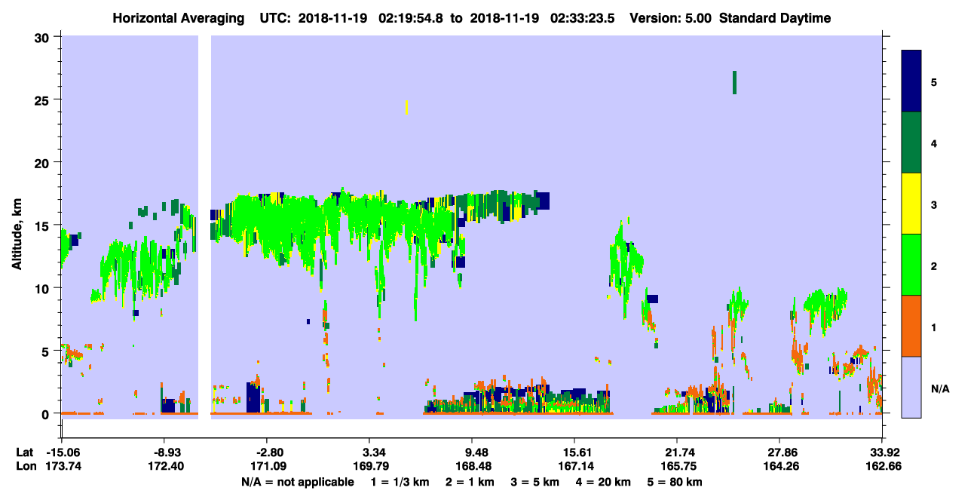Click the isolated green feature near 26 km altitude
Screen dimensions: 980x503
point(734,82)
